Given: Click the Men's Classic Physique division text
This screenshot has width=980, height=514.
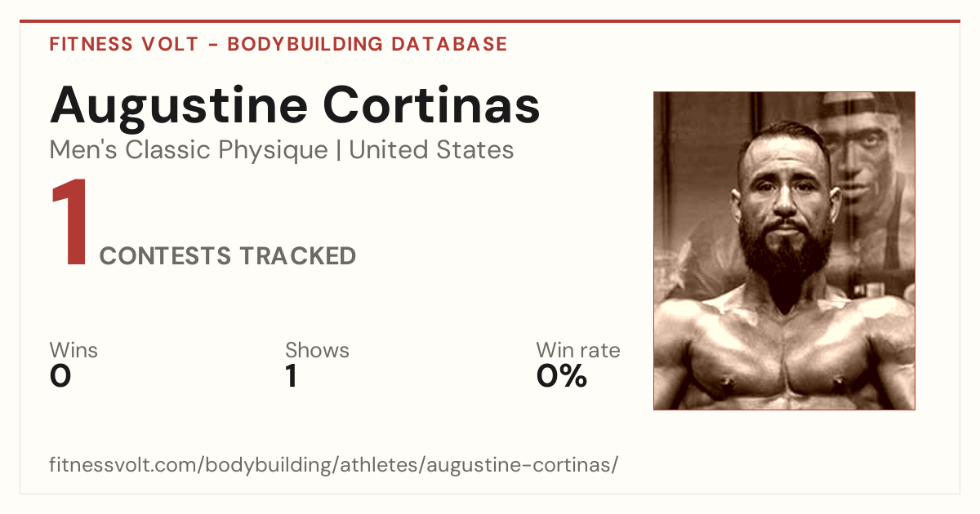Looking at the screenshot, I should [x=189, y=150].
